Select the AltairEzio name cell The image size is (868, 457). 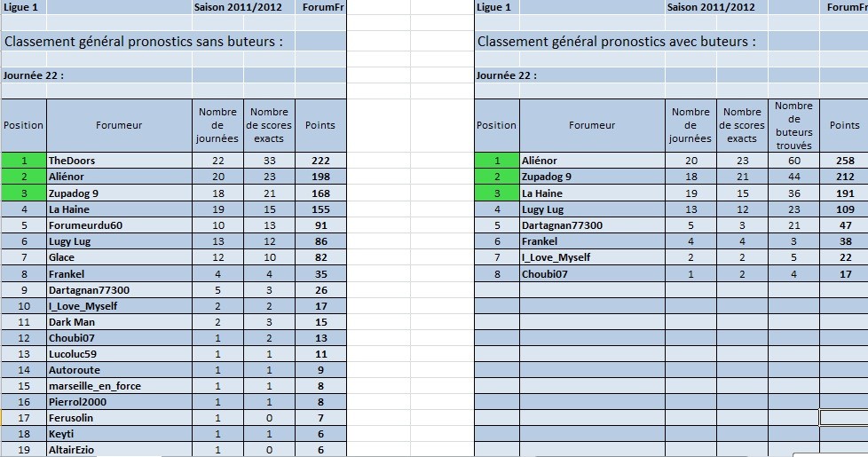click(119, 450)
